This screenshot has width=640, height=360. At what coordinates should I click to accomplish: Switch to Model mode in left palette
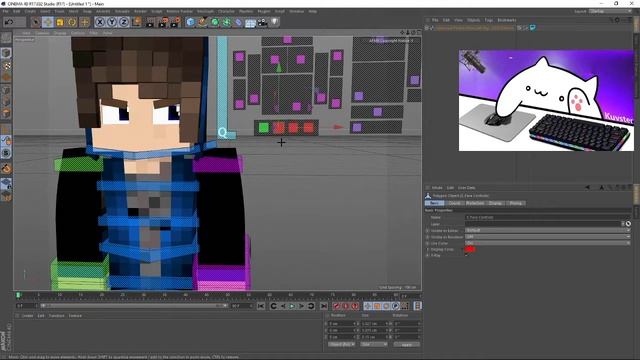(6, 53)
